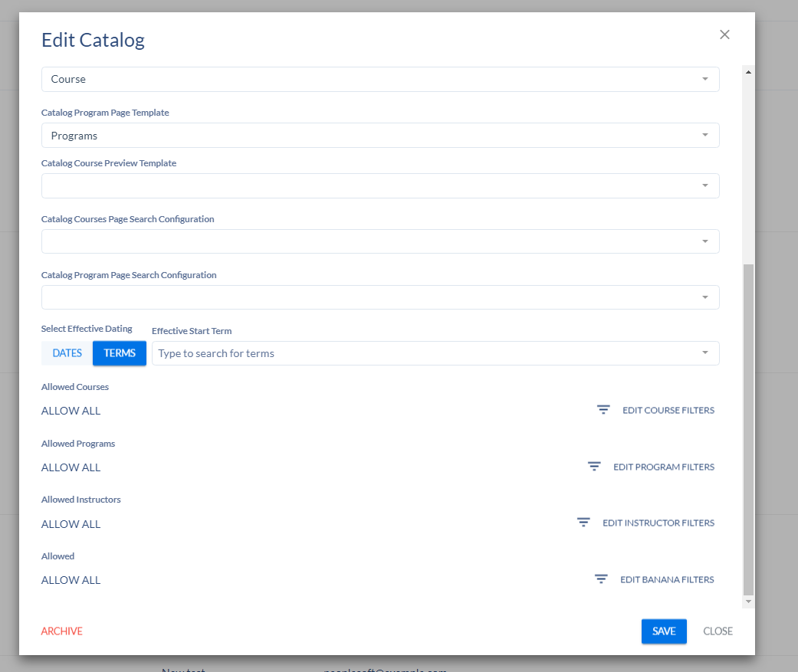Click the course filters icon
Image resolution: width=798 pixels, height=672 pixels.
pyautogui.click(x=603, y=410)
